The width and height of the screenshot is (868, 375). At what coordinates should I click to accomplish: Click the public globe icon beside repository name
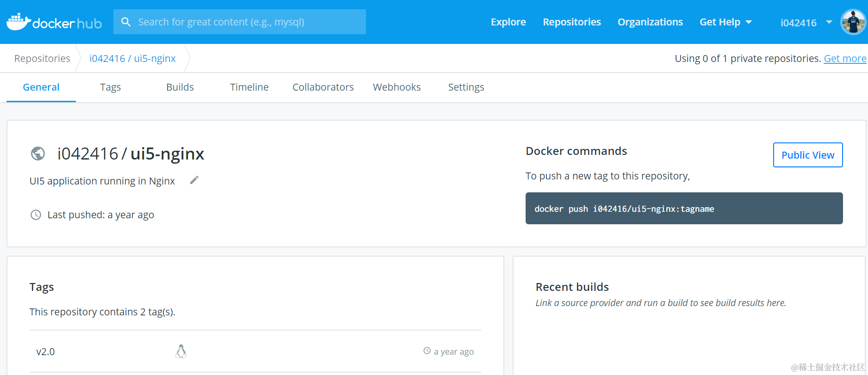coord(38,153)
